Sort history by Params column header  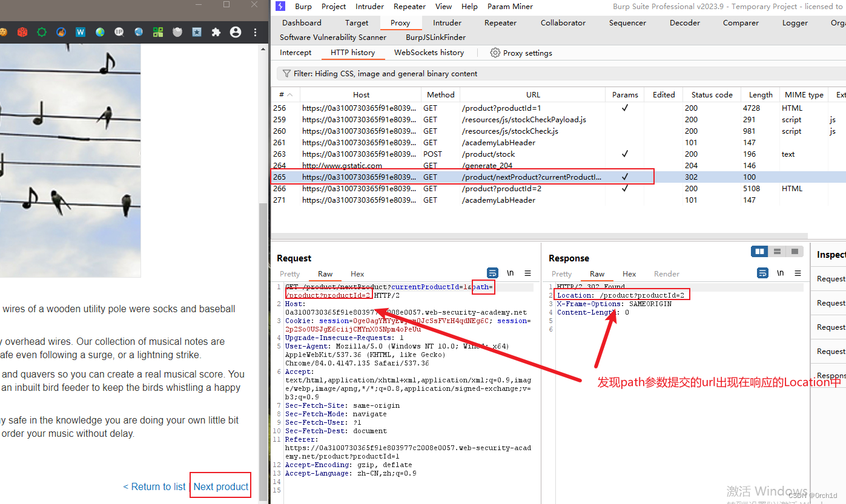[625, 94]
